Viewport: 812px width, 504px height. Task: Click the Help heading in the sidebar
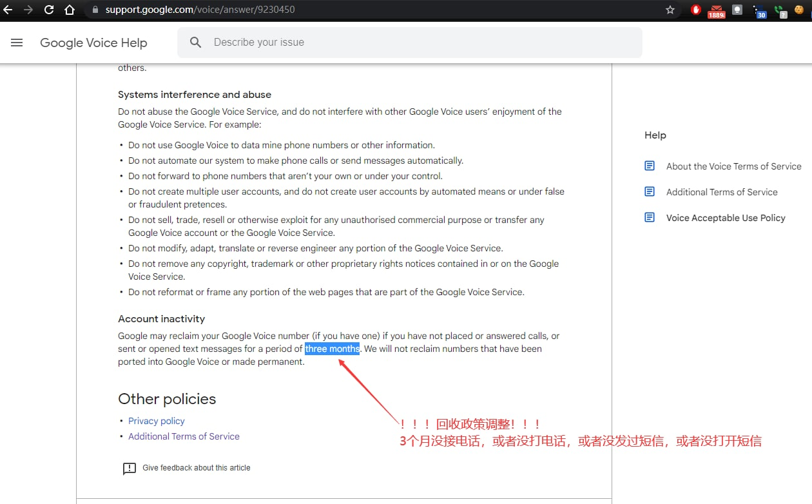(x=655, y=135)
